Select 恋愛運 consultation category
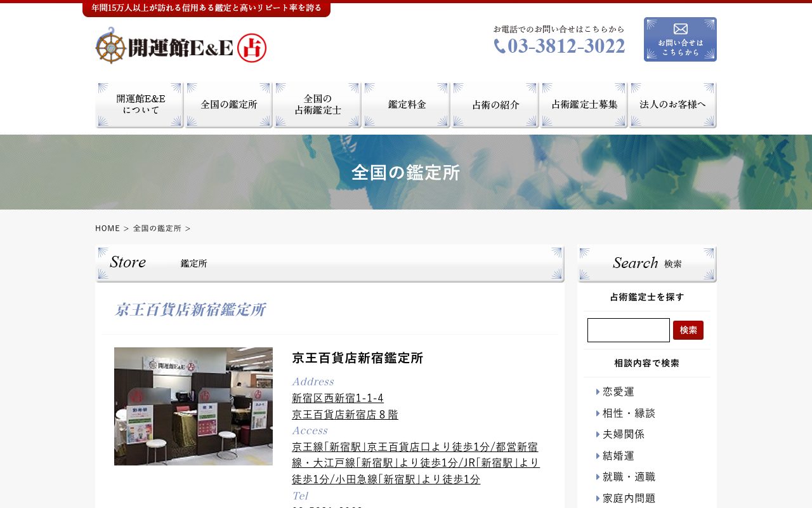The width and height of the screenshot is (812, 508). [619, 392]
